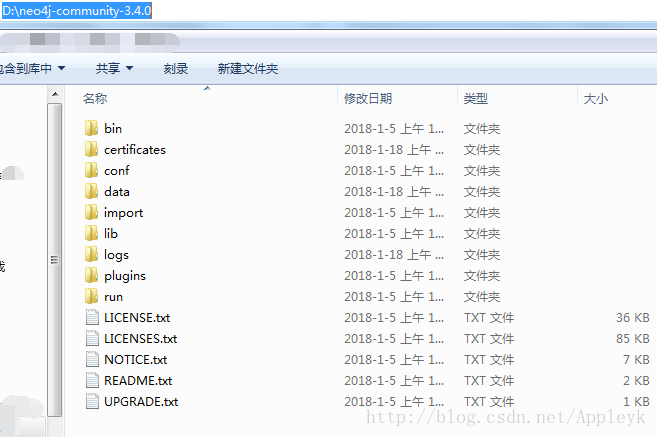Select the data folder icon
The height and width of the screenshot is (437, 657).
click(x=91, y=191)
